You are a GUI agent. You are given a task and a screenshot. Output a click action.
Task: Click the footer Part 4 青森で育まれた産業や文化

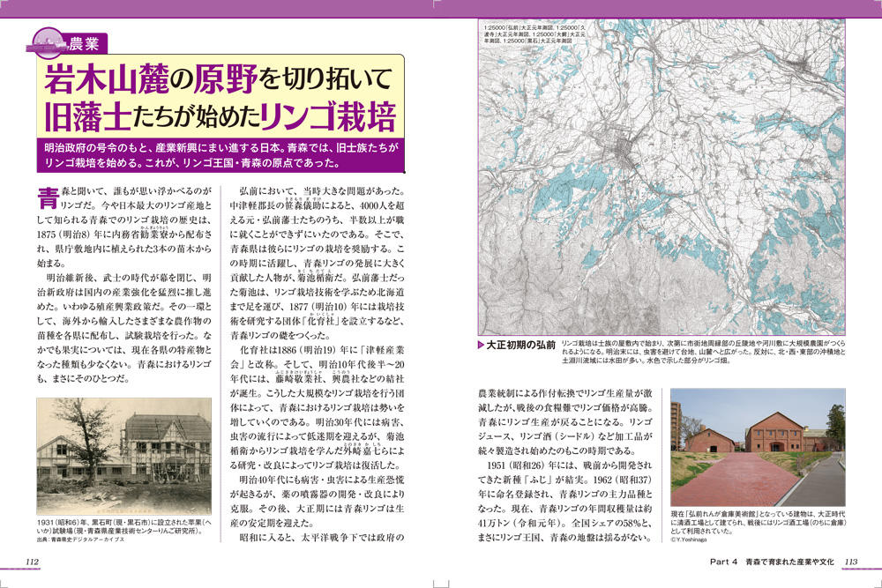772,562
